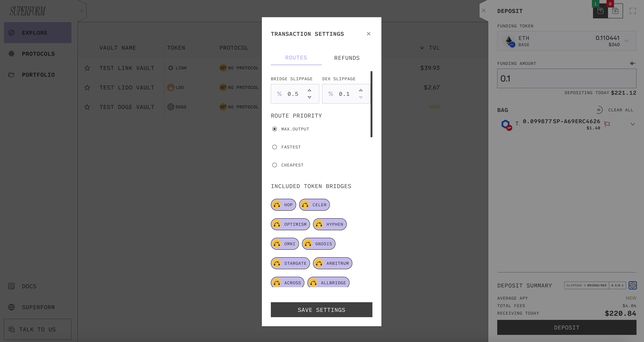Toggle the Allbridge bridge chip
The width and height of the screenshot is (644, 342).
coord(328,282)
